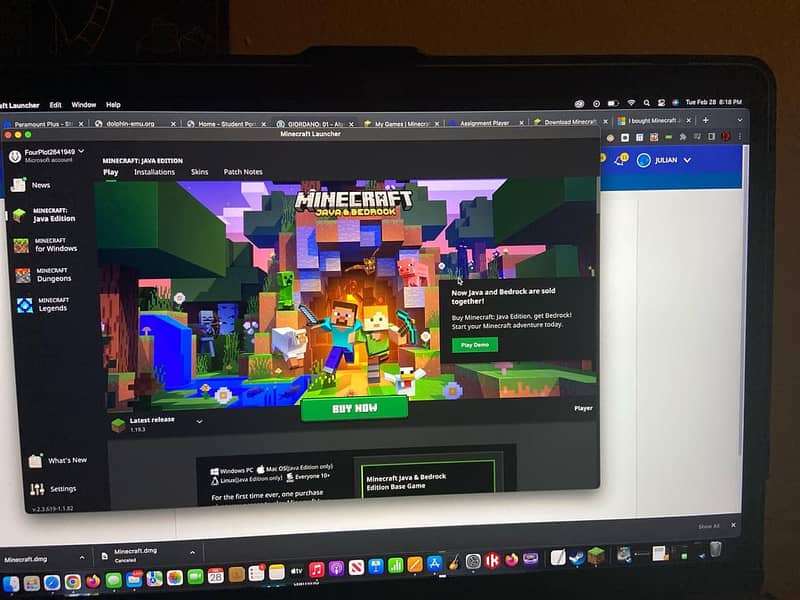Open Google Chrome from the Dock

(72, 582)
